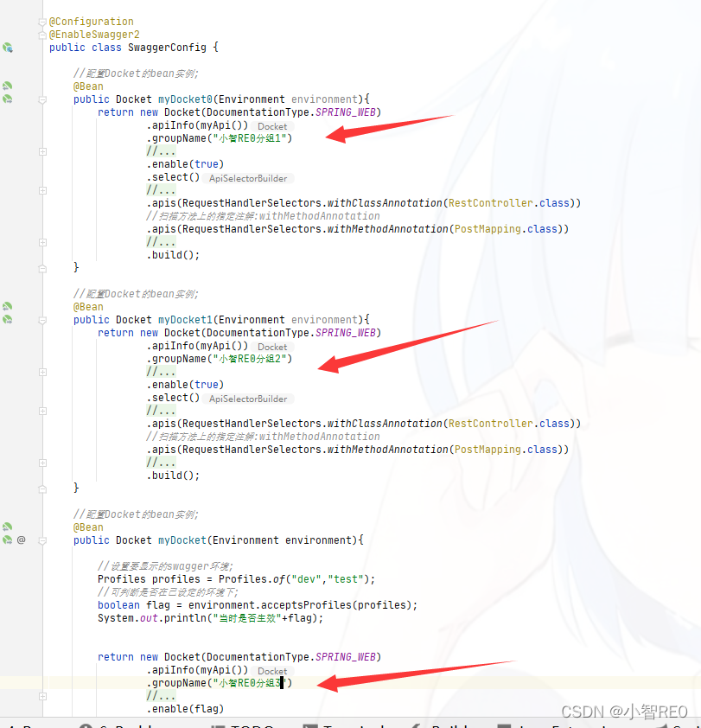Click fold end marker at myDocket1 closing brace
The image size is (701, 728).
pyautogui.click(x=42, y=489)
